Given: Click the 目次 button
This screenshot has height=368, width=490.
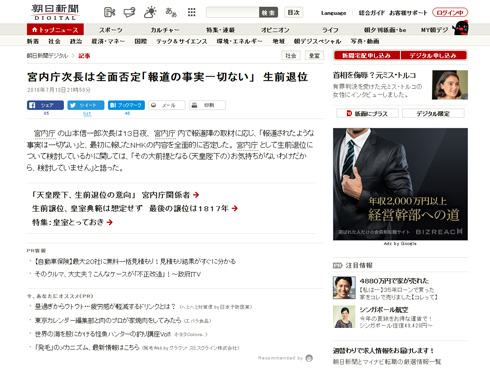Looking at the screenshot, I should [x=294, y=12].
